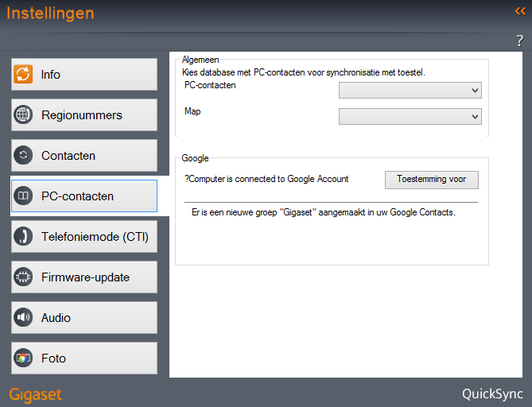Click the Instellingen title
This screenshot has height=407, width=532.
[50, 14]
